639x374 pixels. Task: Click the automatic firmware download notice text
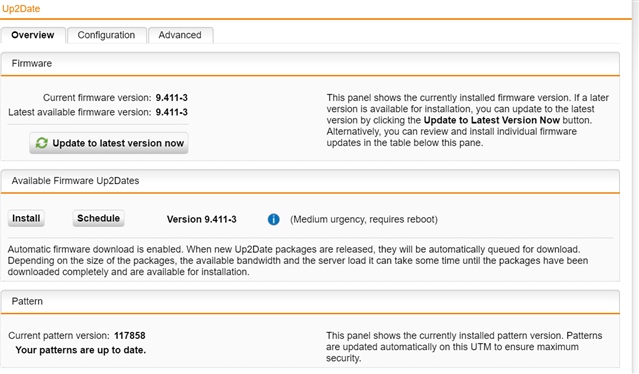297,261
